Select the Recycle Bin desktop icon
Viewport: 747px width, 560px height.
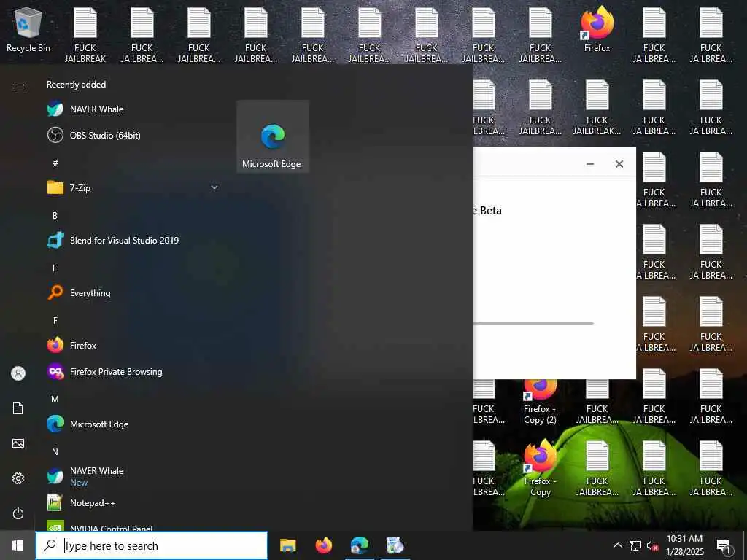tap(28, 30)
